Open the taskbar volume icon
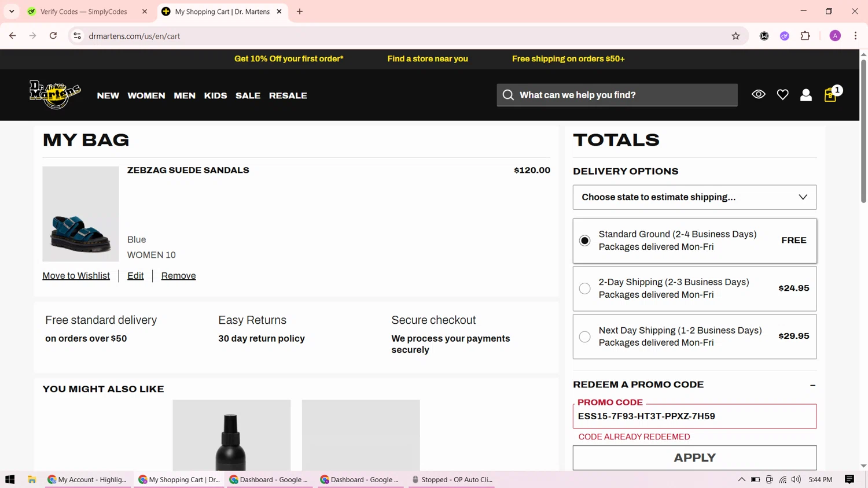This screenshot has width=868, height=488. (796, 479)
